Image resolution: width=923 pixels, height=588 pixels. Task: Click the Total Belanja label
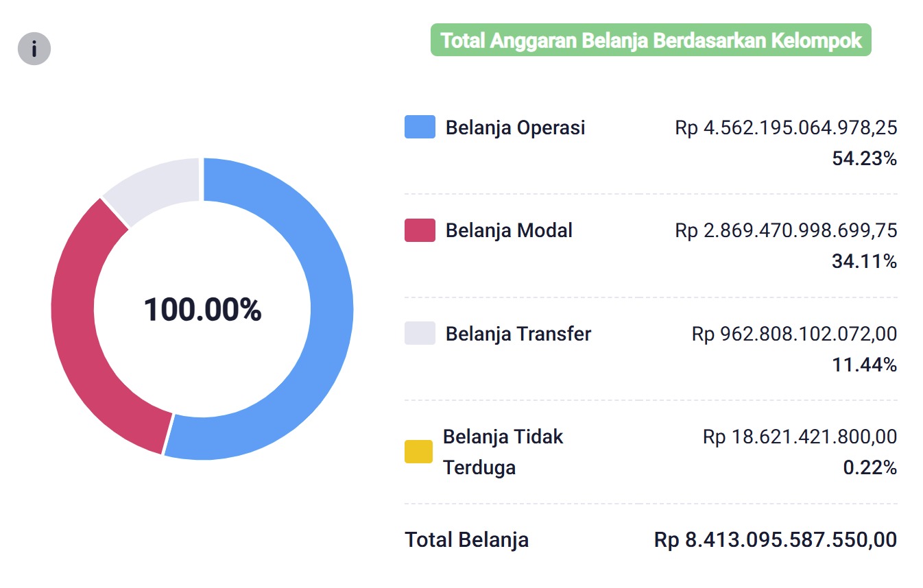coord(466,539)
